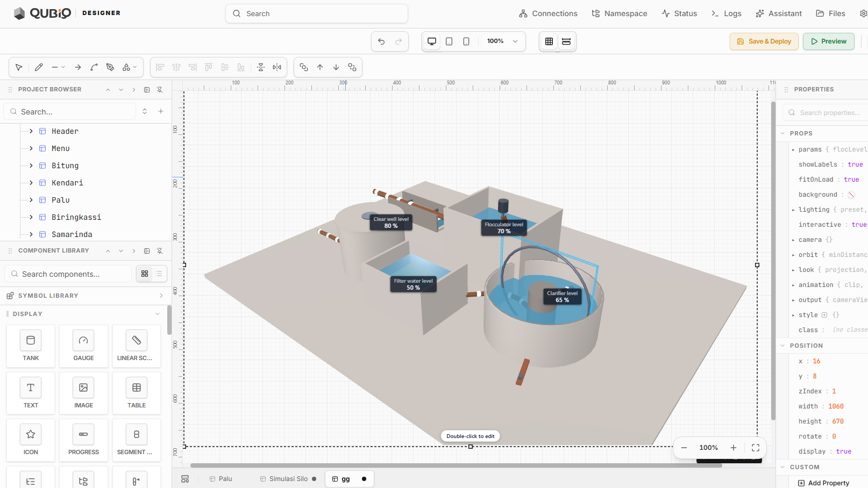Image resolution: width=868 pixels, height=488 pixels.
Task: Expand the Kendari tree item
Action: click(x=31, y=183)
